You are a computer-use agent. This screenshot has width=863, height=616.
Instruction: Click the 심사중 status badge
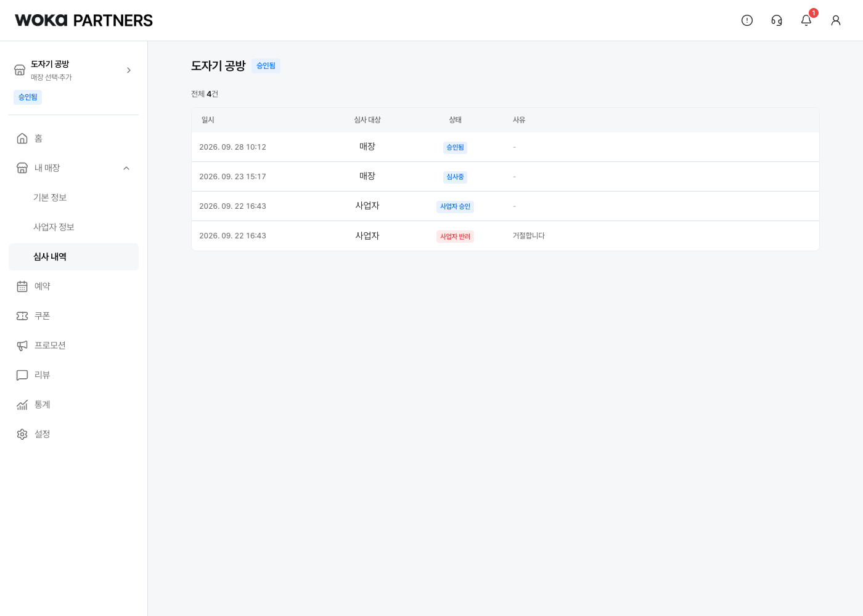pyautogui.click(x=455, y=177)
